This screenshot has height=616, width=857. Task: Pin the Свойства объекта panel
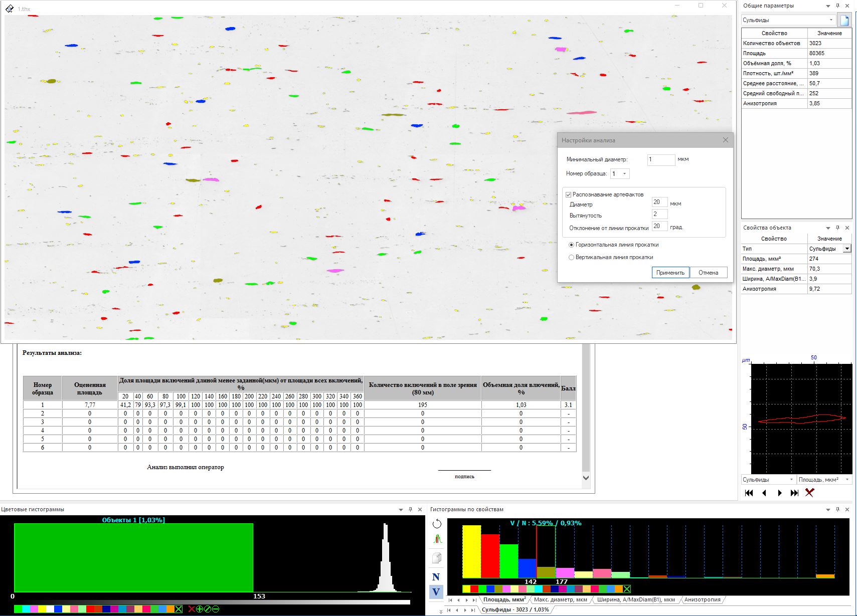coord(837,228)
